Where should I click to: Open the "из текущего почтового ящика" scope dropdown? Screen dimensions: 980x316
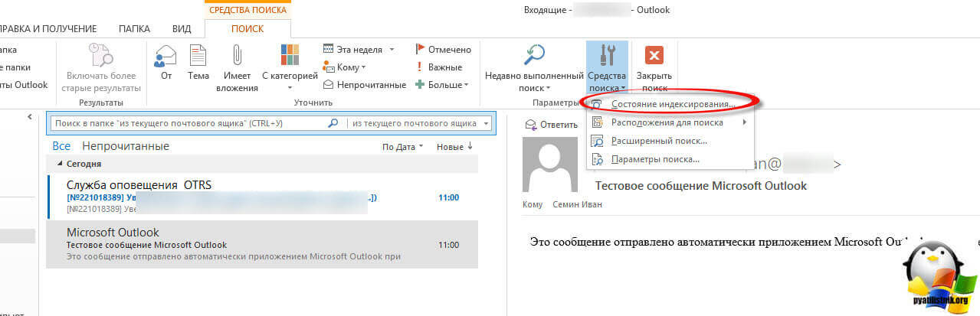(420, 122)
